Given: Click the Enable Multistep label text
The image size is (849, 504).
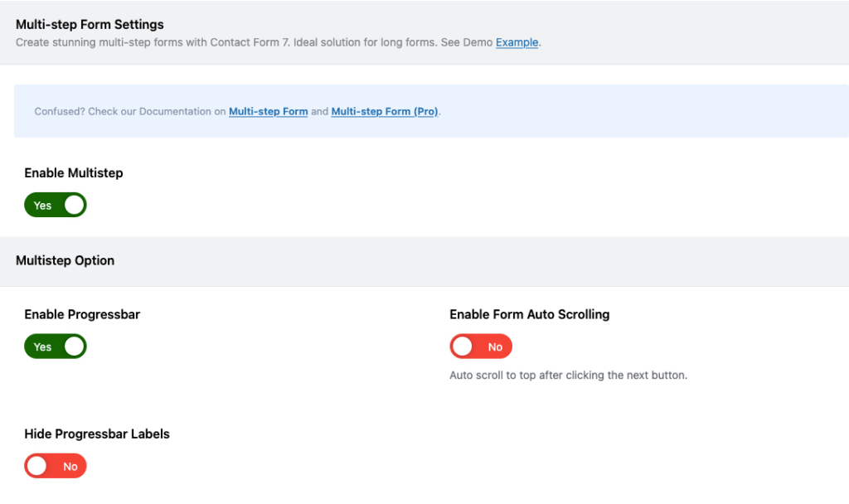Looking at the screenshot, I should (x=73, y=172).
